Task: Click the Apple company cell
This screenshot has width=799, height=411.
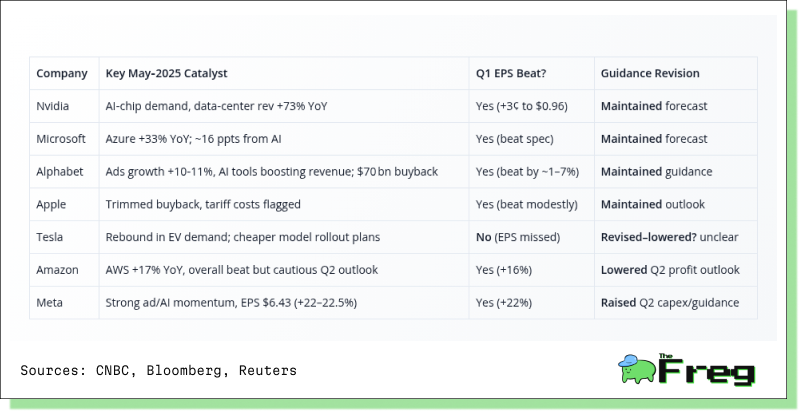Action: pyautogui.click(x=64, y=204)
